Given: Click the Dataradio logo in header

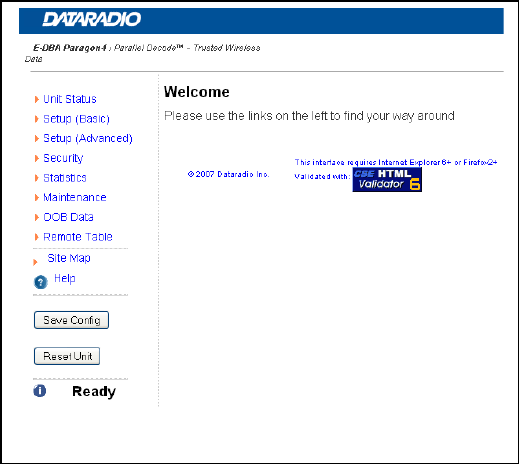Looking at the screenshot, I should [x=92, y=19].
